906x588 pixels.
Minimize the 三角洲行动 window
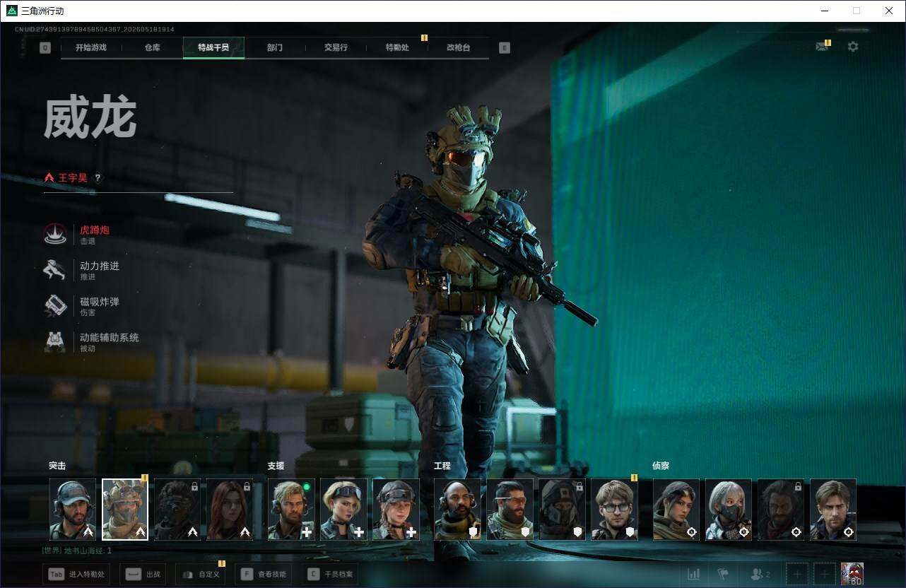click(824, 11)
